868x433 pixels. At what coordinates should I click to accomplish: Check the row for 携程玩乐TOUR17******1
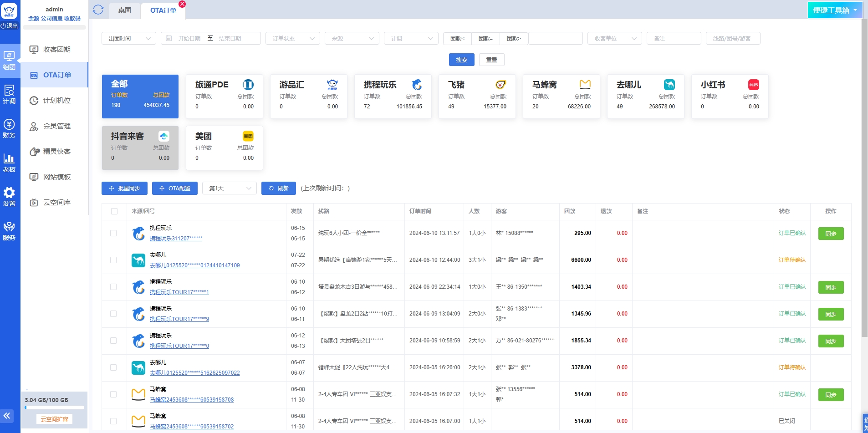pyautogui.click(x=113, y=287)
